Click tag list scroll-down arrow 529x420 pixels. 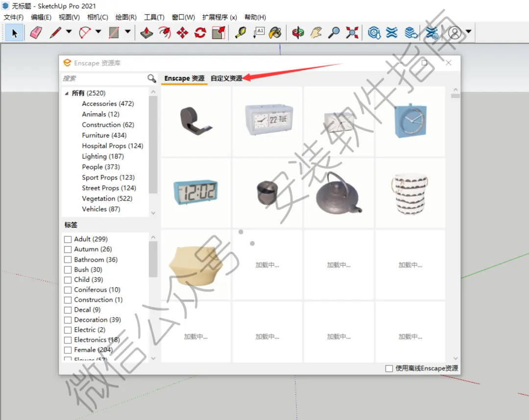(153, 358)
